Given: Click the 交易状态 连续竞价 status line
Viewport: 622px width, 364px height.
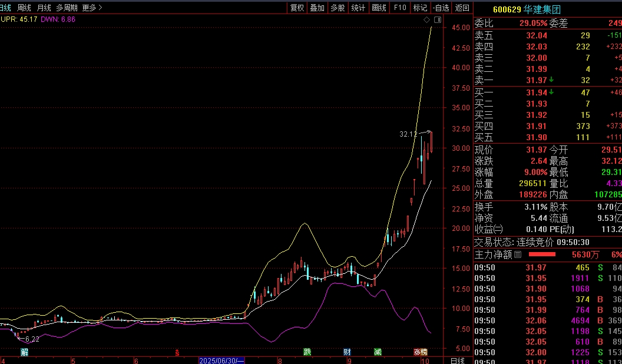Looking at the screenshot, I should tap(531, 242).
